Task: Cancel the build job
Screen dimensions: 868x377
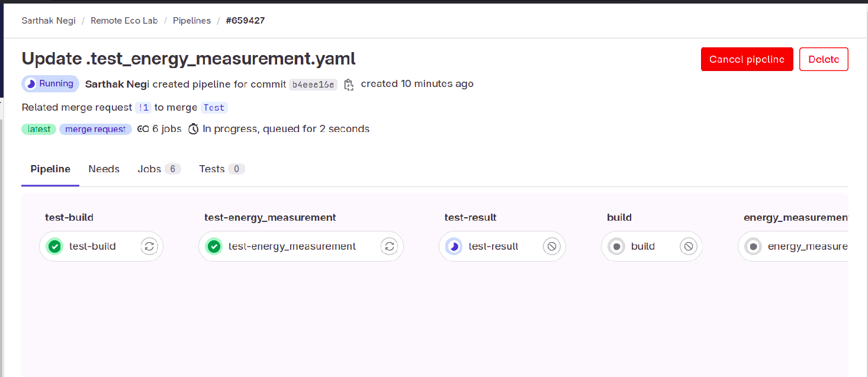Action: click(689, 246)
